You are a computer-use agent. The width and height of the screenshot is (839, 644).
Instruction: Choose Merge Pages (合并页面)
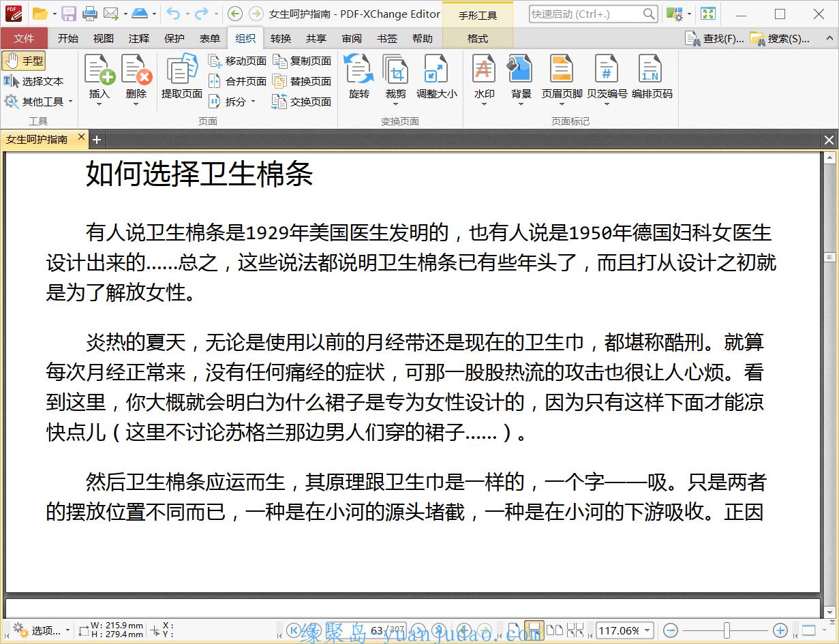pyautogui.click(x=237, y=81)
